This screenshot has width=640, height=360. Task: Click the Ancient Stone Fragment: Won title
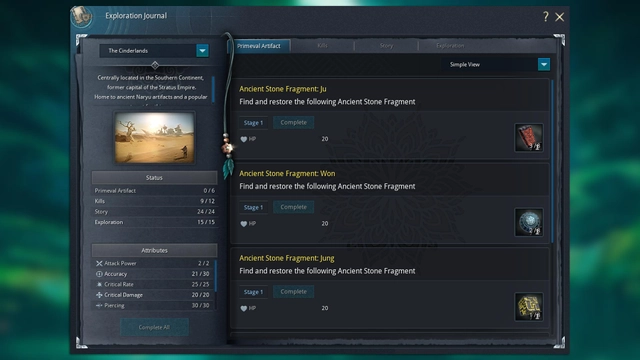tap(287, 173)
